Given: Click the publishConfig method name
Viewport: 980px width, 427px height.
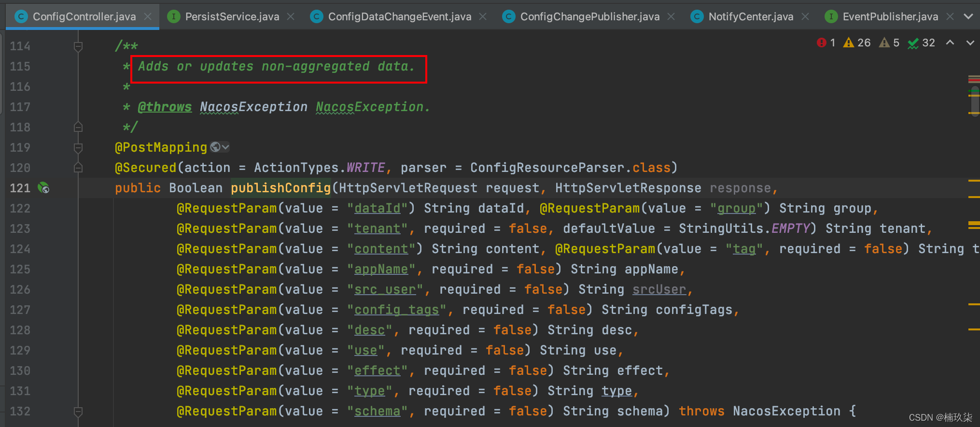Looking at the screenshot, I should click(280, 188).
